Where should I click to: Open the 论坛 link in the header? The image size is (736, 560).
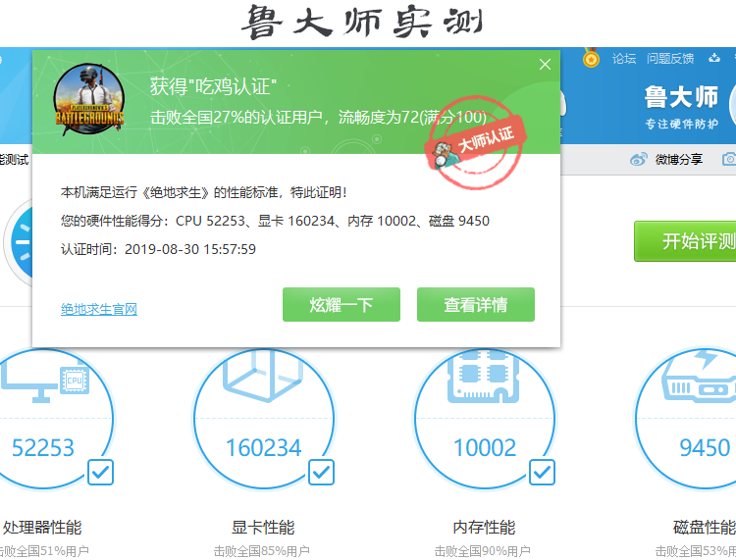pyautogui.click(x=624, y=59)
